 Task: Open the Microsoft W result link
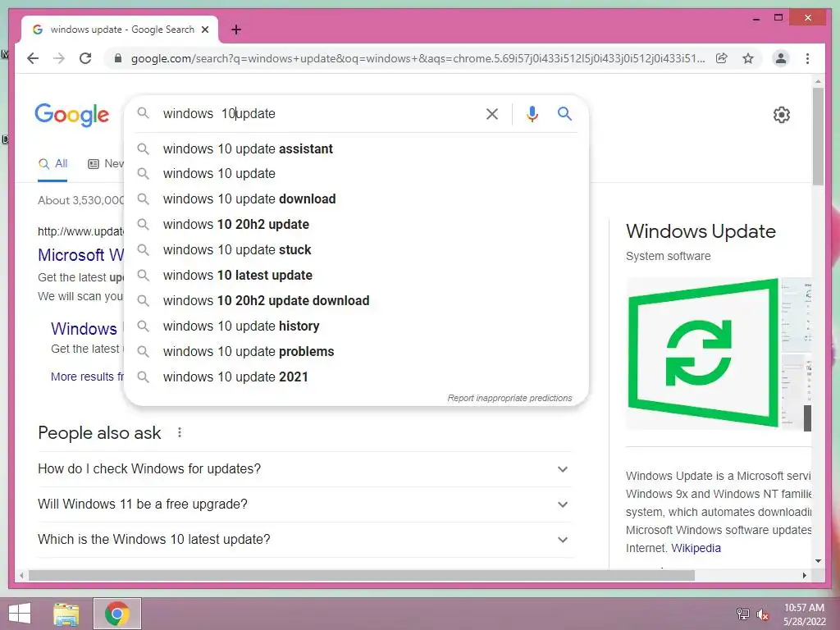point(80,255)
